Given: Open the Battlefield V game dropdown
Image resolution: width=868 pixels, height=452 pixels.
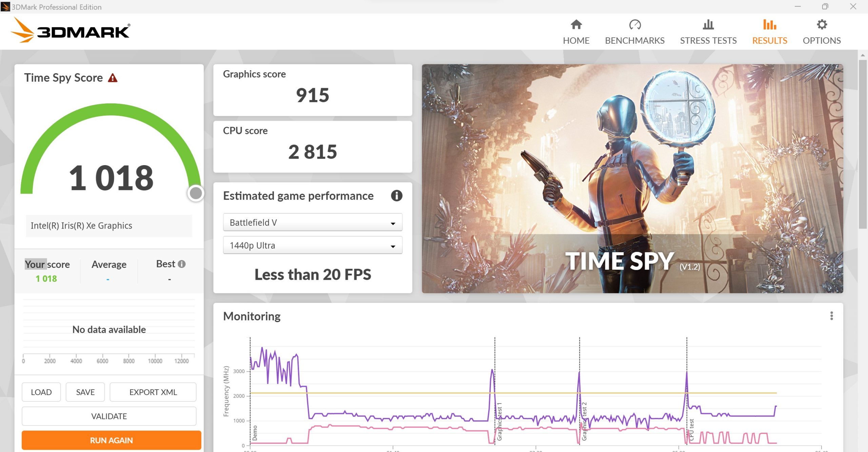Looking at the screenshot, I should pyautogui.click(x=312, y=222).
